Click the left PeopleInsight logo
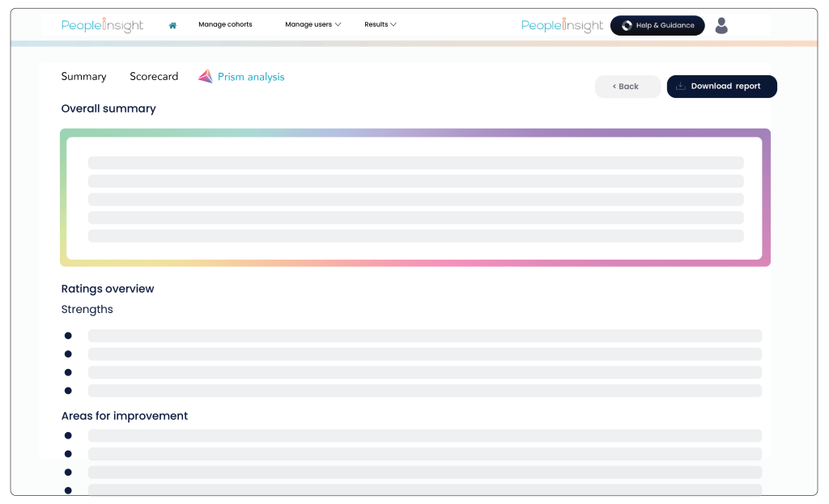Screen dimensions: 829x504 click(x=102, y=25)
